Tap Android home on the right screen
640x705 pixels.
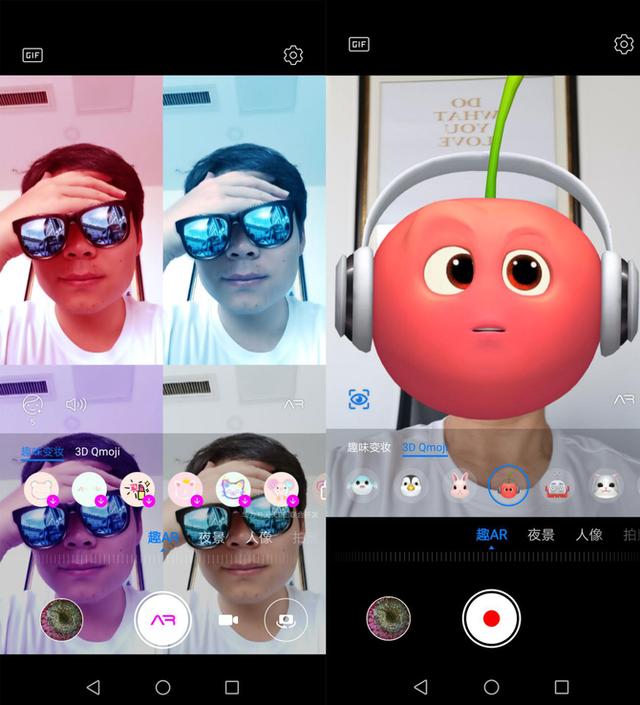pyautogui.click(x=492, y=687)
